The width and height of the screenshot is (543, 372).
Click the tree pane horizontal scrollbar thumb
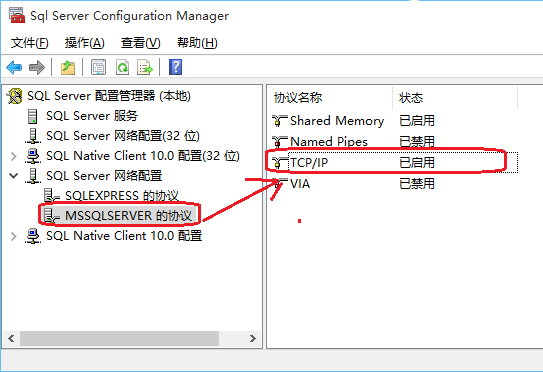[x=119, y=338]
